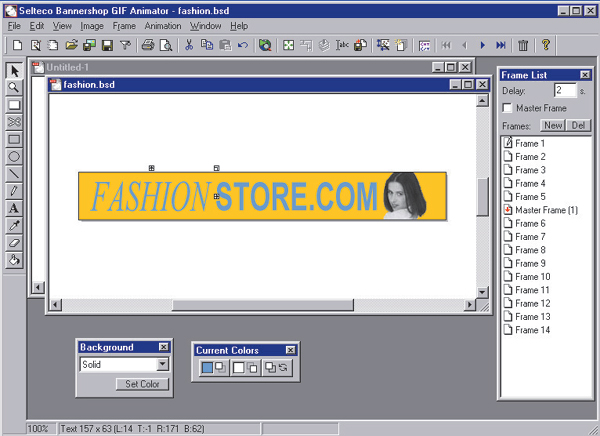Jump to the last frame

(501, 45)
